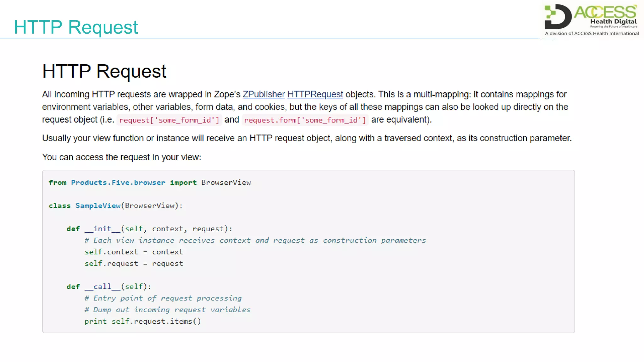
Task: Click 'A division of ACCESS Health International' text
Action: click(x=591, y=33)
